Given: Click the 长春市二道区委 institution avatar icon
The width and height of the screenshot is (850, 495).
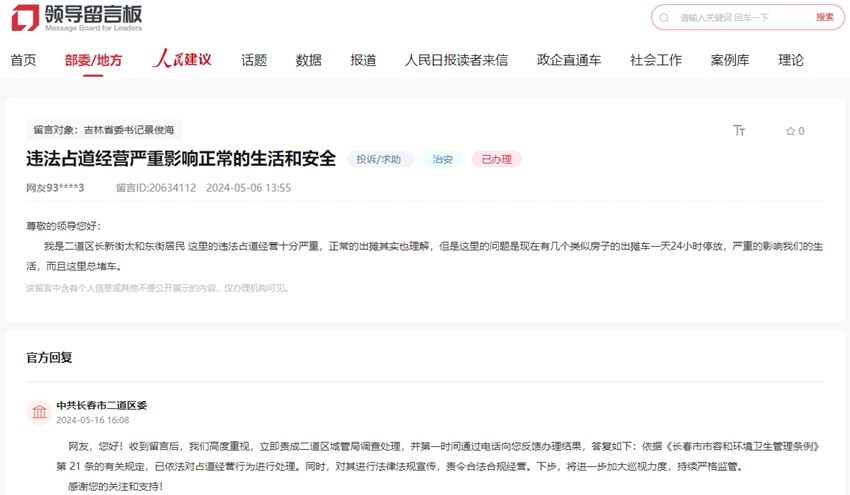Looking at the screenshot, I should tap(39, 412).
